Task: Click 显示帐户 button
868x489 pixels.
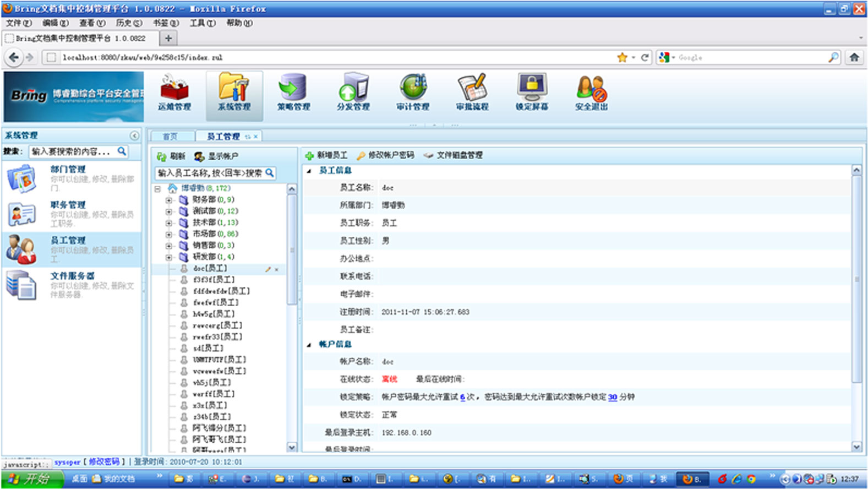Action: [x=216, y=156]
